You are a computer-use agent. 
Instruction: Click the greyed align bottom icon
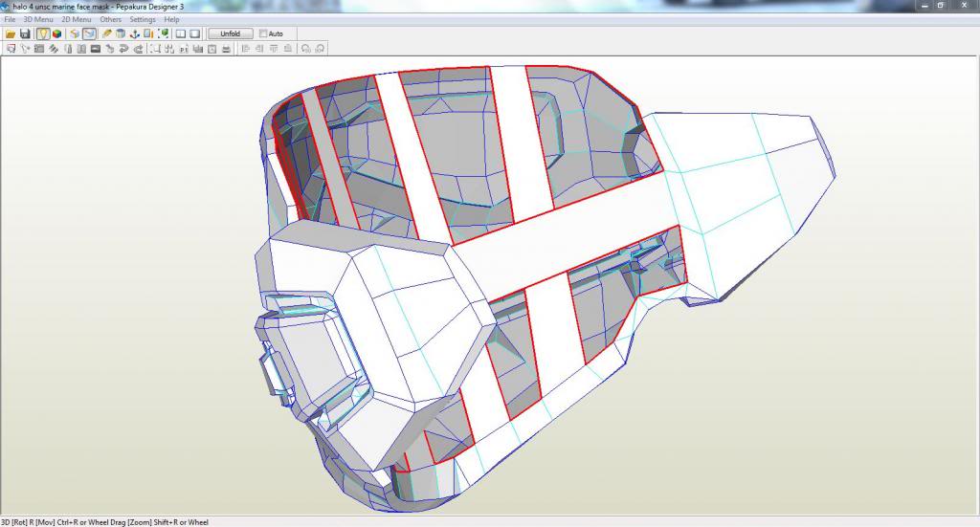click(x=287, y=49)
